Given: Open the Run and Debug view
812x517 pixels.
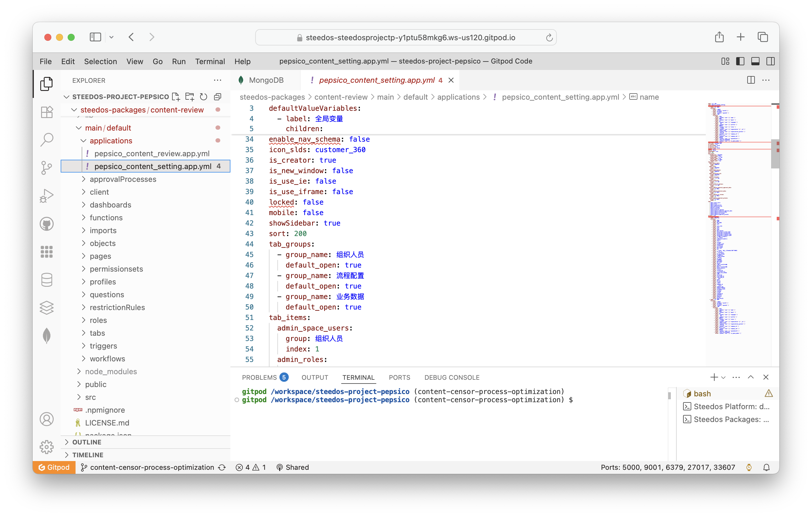Looking at the screenshot, I should tap(47, 196).
